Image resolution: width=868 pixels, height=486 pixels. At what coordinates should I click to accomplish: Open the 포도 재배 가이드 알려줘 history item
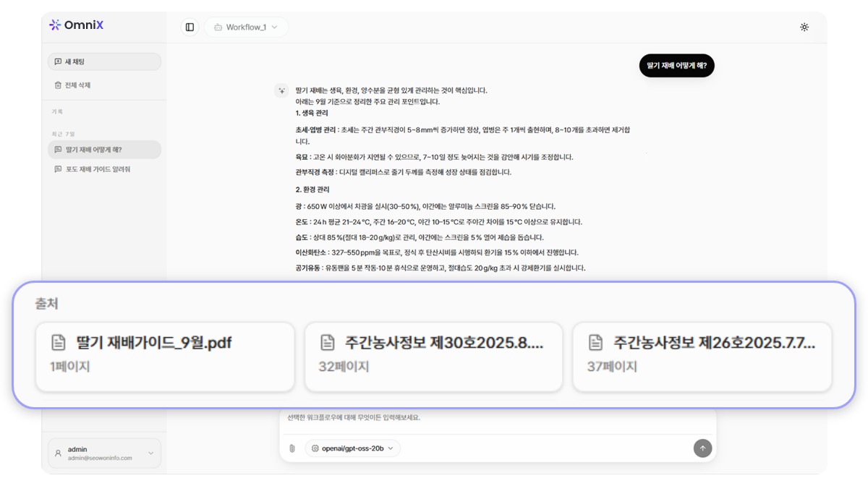104,169
